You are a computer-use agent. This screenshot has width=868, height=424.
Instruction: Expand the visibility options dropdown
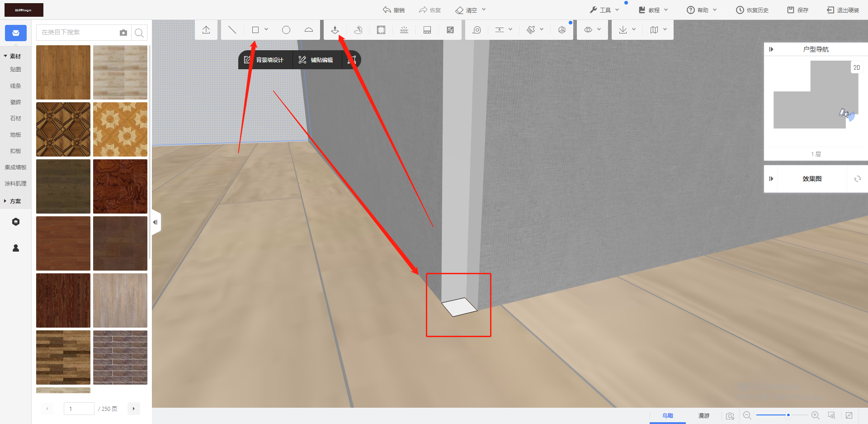[x=599, y=29]
